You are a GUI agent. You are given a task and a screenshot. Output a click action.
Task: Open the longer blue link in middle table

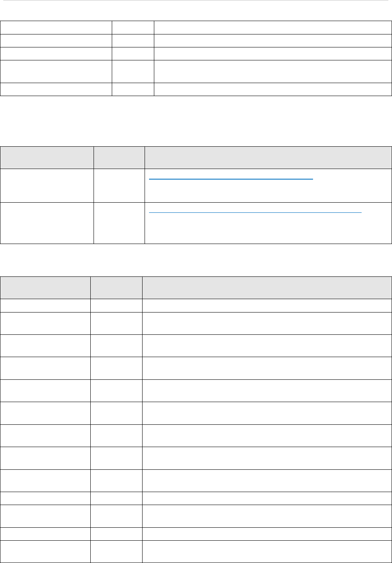256,212
